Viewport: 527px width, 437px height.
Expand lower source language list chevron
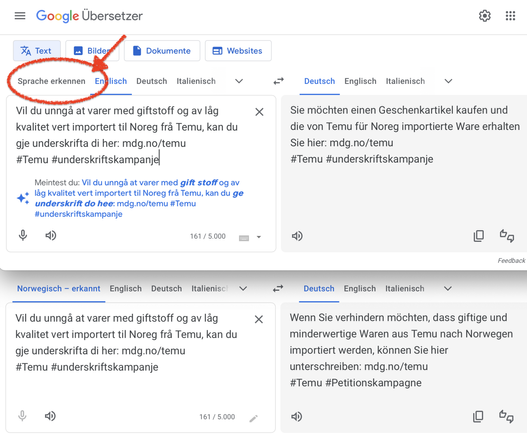(x=243, y=288)
